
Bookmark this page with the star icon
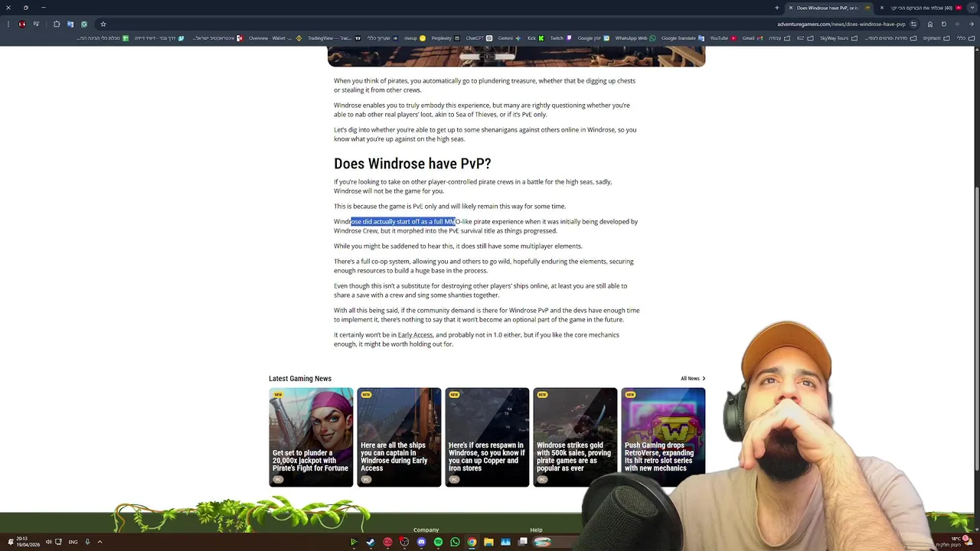103,24
